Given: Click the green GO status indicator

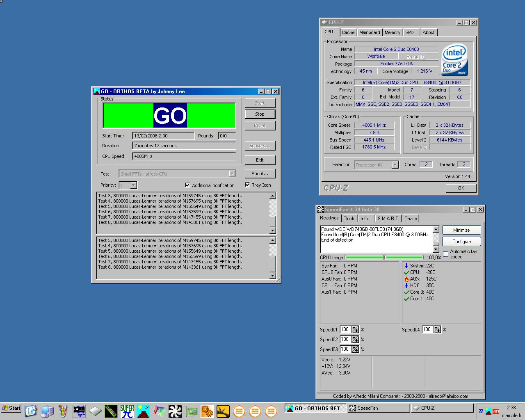Looking at the screenshot, I should click(169, 116).
